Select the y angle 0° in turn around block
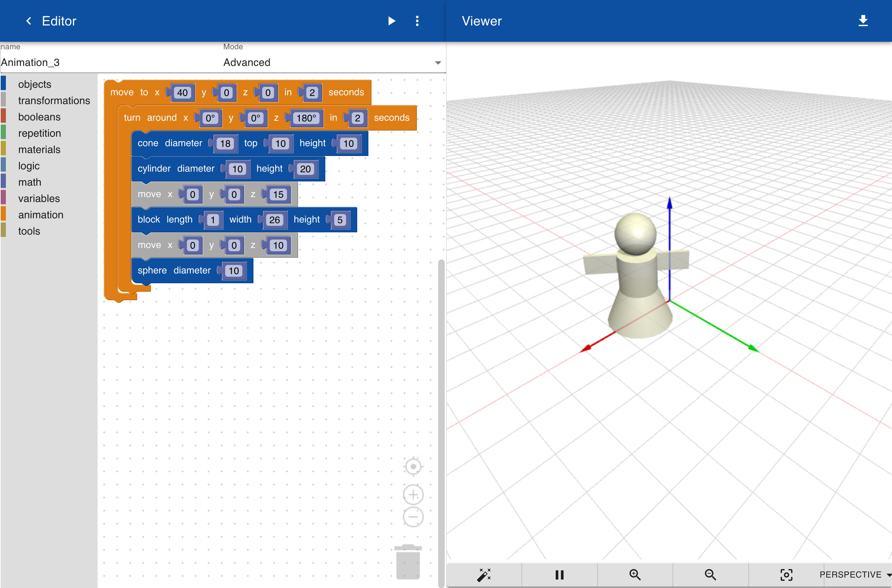The height and width of the screenshot is (588, 892). (x=256, y=118)
